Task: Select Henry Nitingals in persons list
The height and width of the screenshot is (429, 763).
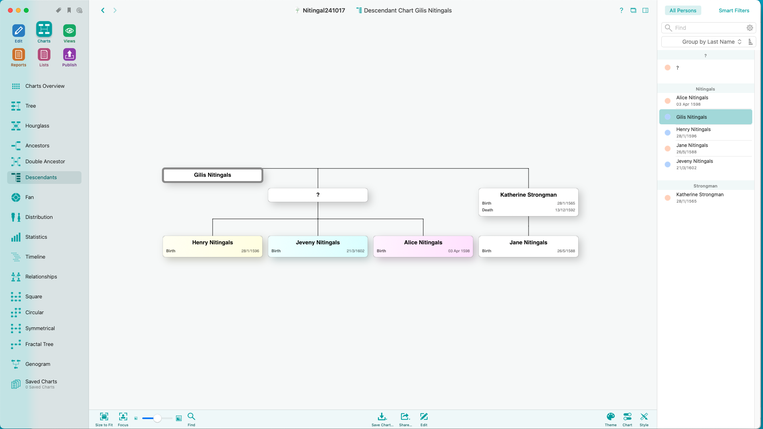Action: tap(706, 132)
